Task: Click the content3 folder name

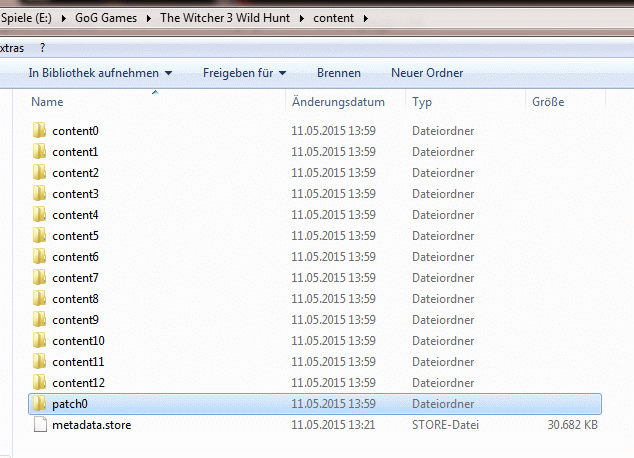Action: pos(75,194)
